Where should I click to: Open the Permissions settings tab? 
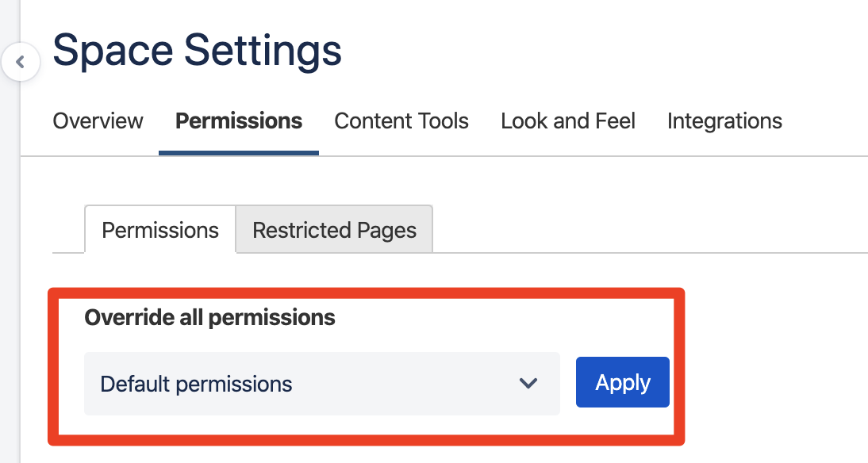click(x=238, y=121)
